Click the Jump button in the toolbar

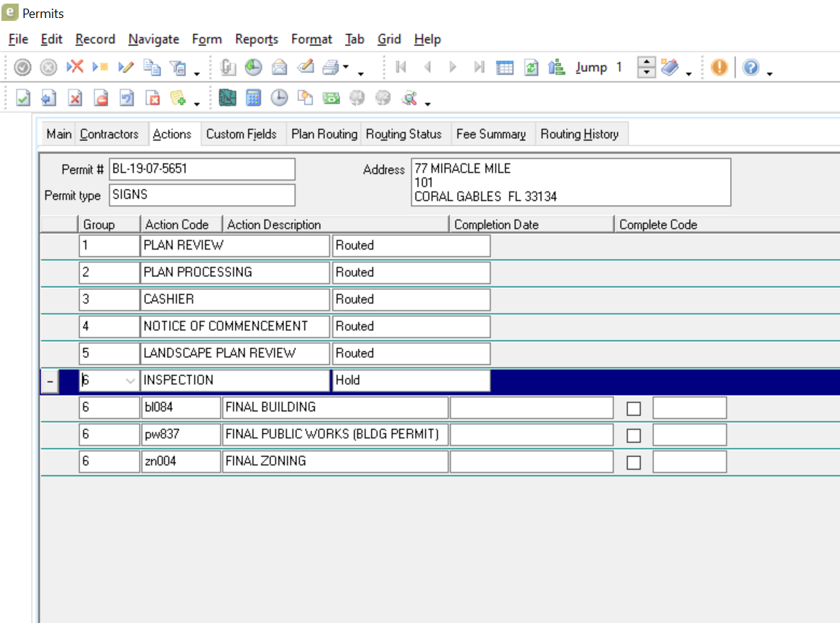[591, 68]
